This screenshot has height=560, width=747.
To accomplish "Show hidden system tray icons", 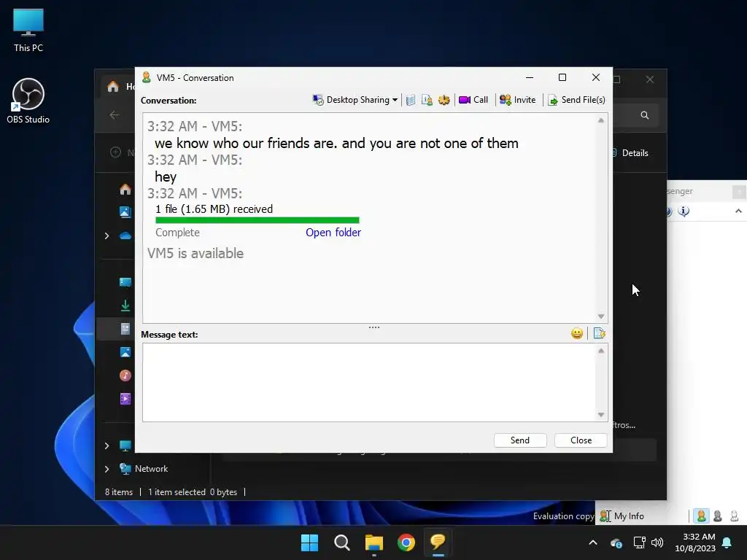I will (x=593, y=542).
